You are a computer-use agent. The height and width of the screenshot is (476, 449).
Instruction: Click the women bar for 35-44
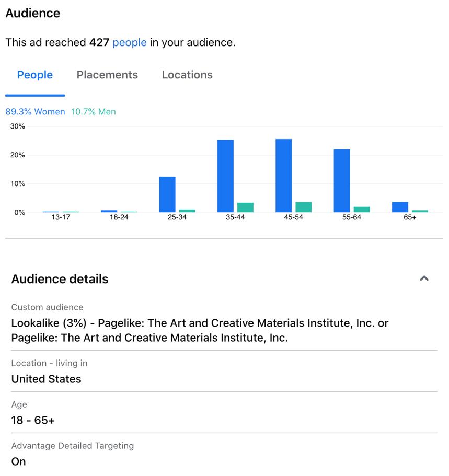[x=225, y=176]
